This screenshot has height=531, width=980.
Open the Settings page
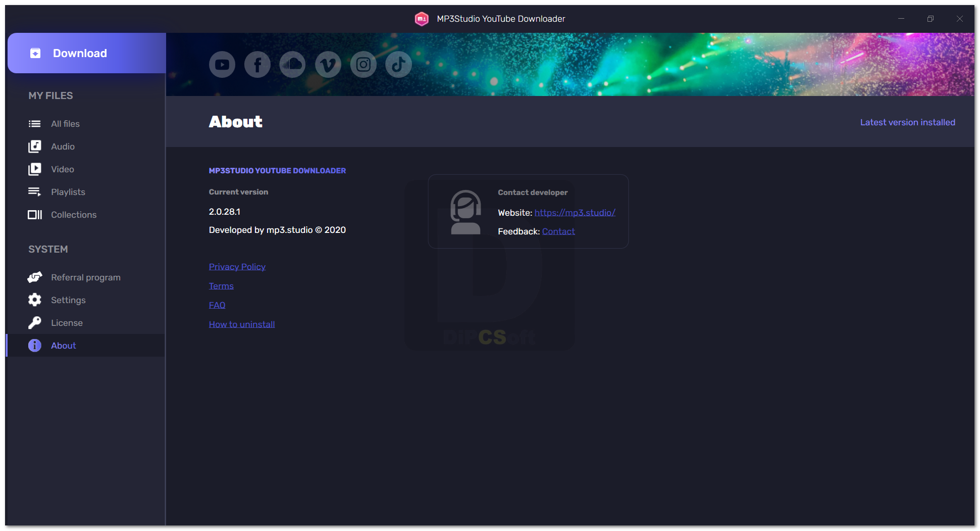(85, 300)
